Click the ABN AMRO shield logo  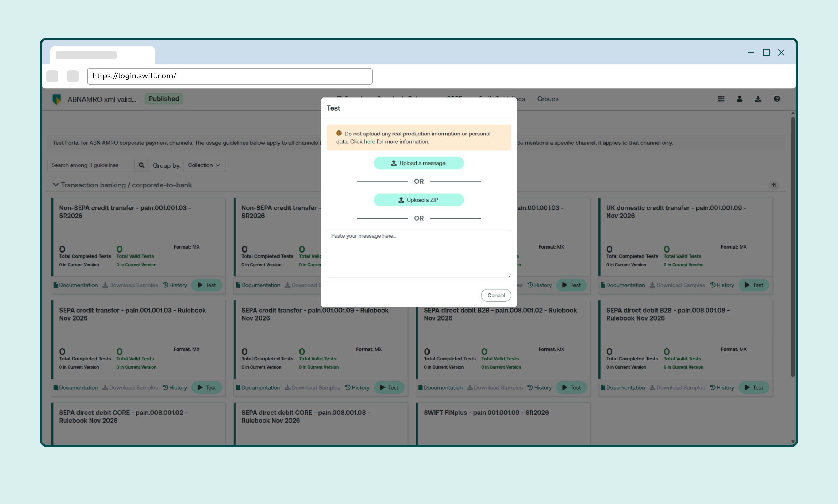coord(56,99)
